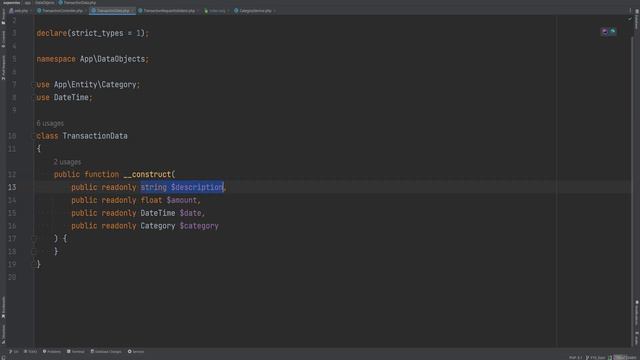The image size is (640, 360).
Task: Toggle the class fold marker at line 19
Action: (34, 264)
